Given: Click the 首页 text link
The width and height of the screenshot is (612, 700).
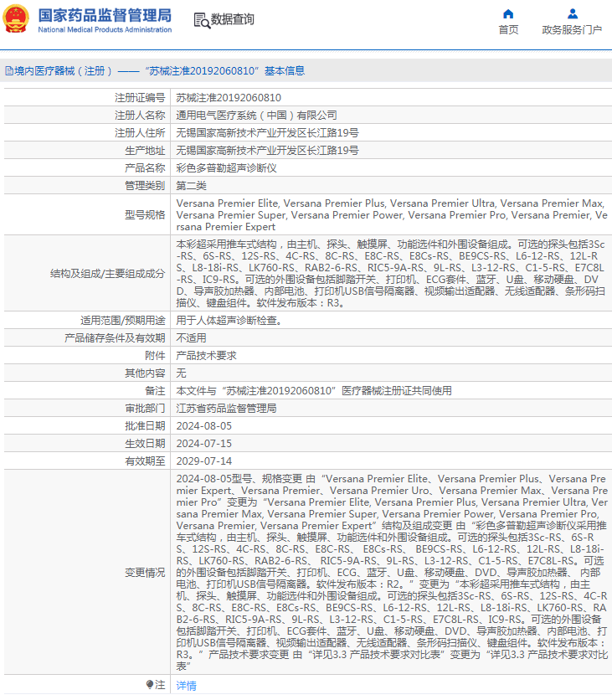Looking at the screenshot, I should point(508,29).
